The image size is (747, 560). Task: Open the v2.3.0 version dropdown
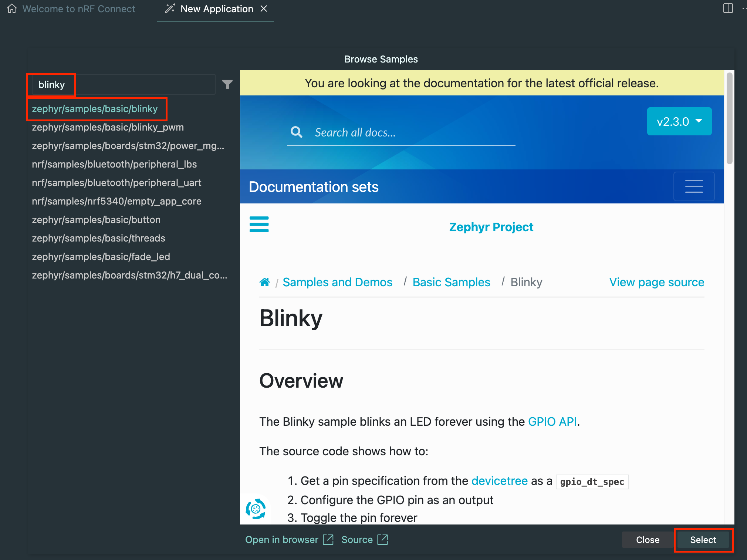tap(679, 121)
